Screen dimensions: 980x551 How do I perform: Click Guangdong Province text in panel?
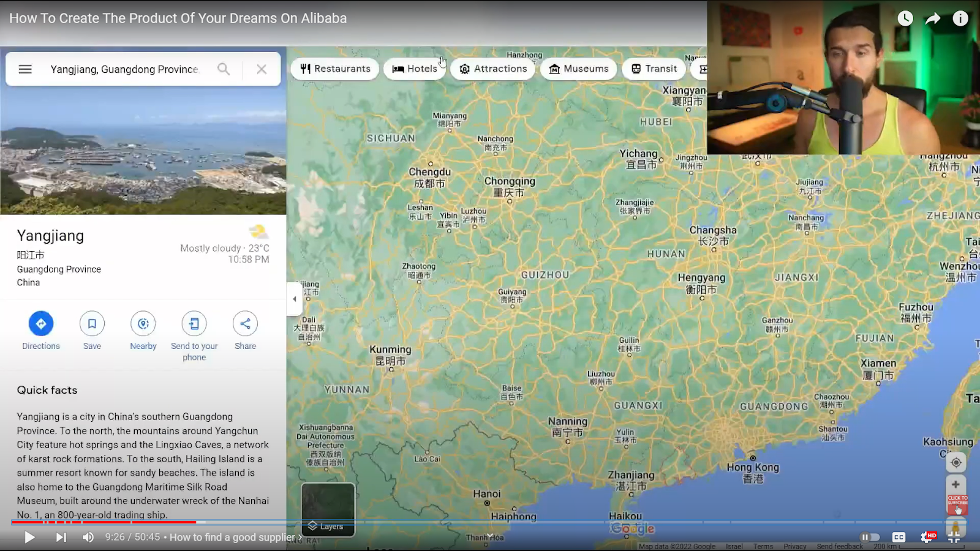click(x=59, y=269)
